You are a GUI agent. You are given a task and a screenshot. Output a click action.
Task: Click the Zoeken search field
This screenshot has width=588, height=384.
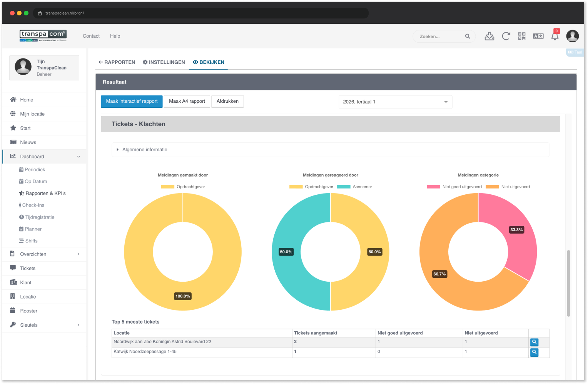441,37
